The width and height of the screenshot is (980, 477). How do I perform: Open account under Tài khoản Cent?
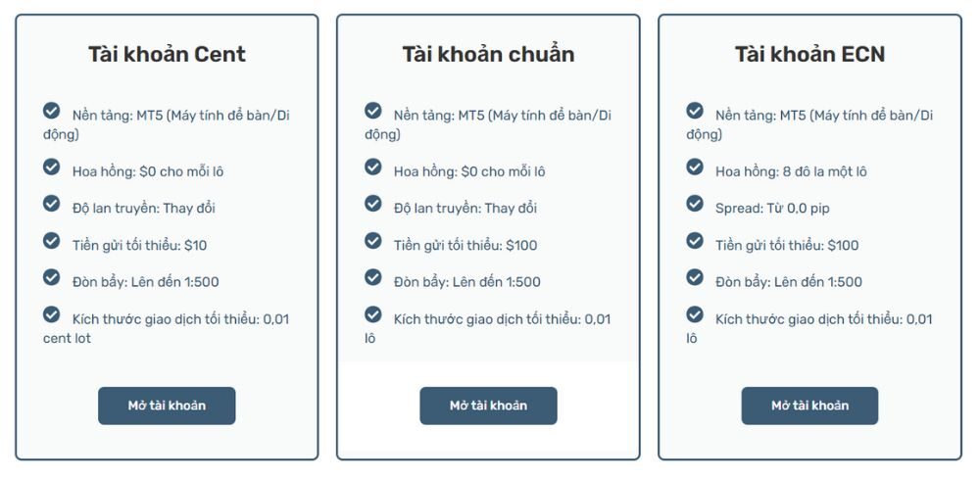point(167,405)
